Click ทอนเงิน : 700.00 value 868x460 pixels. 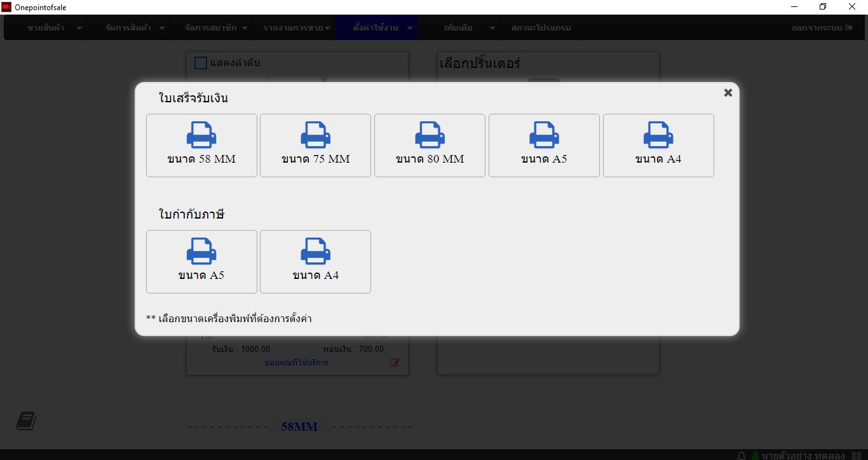pyautogui.click(x=353, y=349)
